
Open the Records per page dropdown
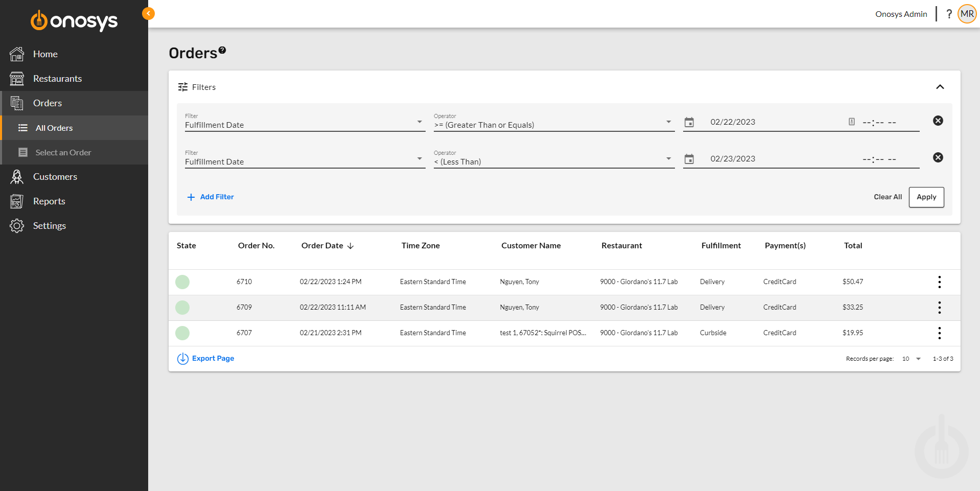pos(911,358)
